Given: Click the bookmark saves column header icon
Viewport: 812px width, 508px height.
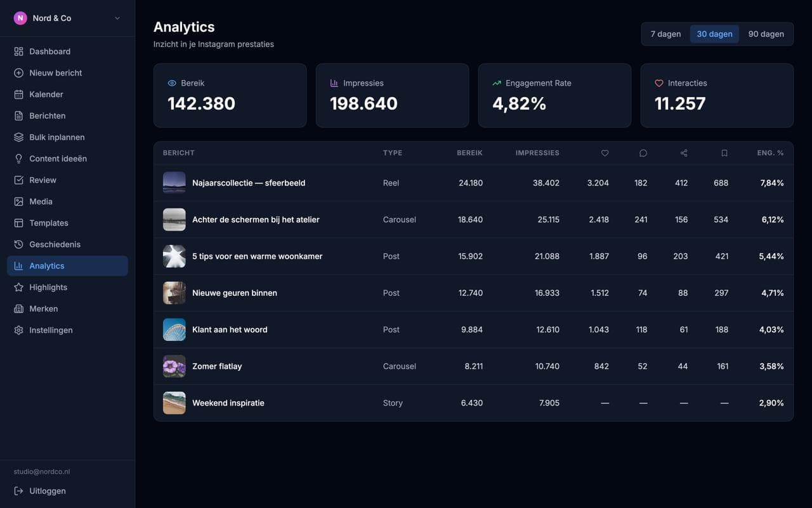Looking at the screenshot, I should point(724,153).
